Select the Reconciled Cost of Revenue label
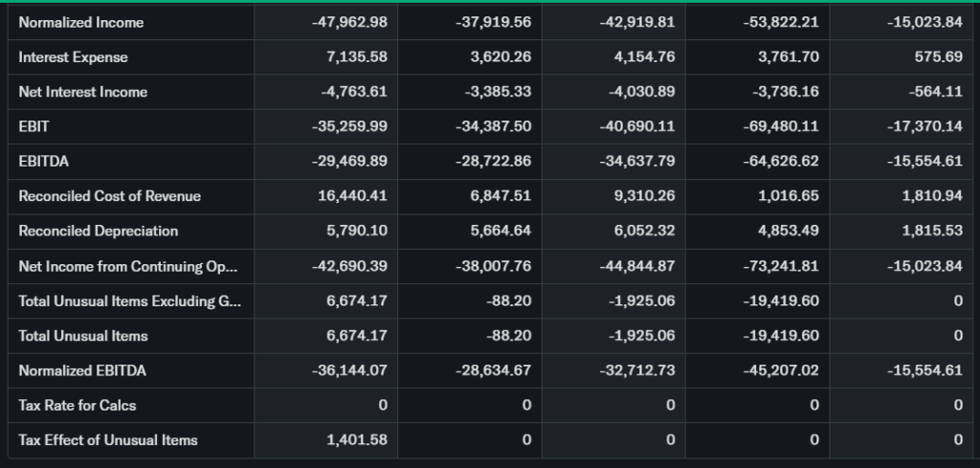This screenshot has height=468, width=980. tap(109, 196)
